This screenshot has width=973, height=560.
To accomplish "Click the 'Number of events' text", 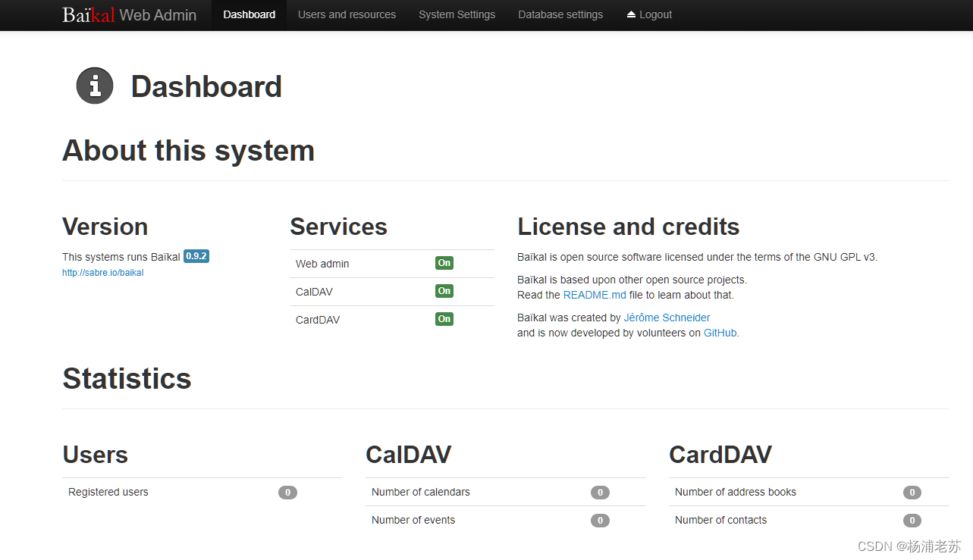I will point(413,520).
